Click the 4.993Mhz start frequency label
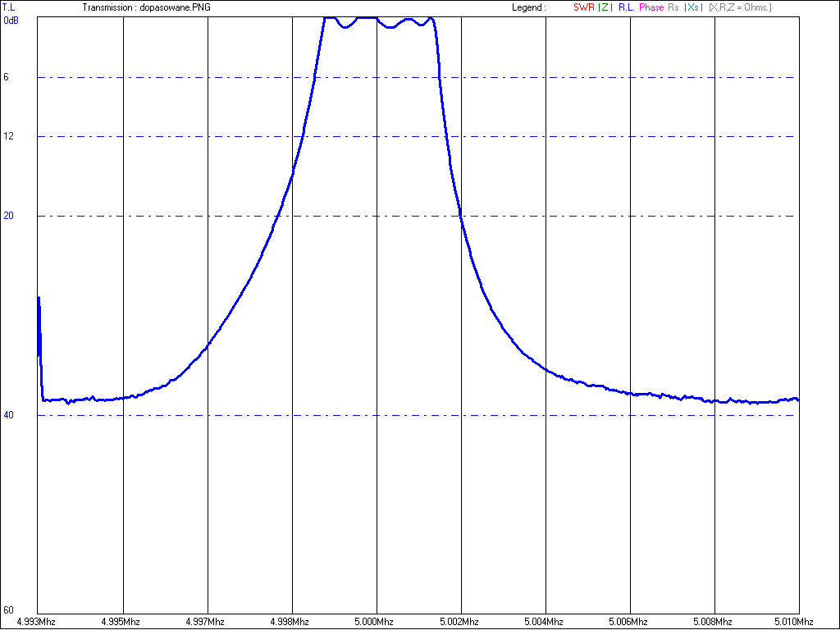 pos(38,622)
